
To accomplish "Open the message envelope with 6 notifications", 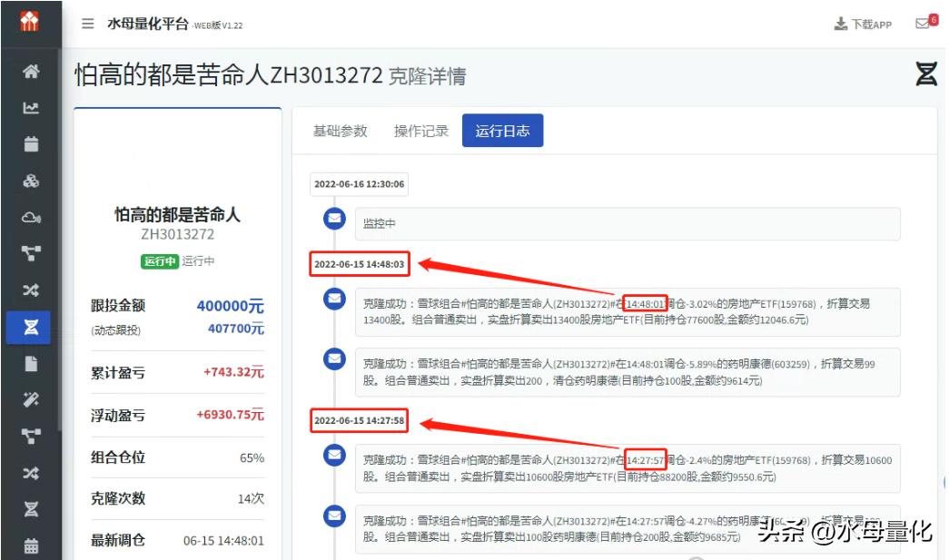I will 925,25.
